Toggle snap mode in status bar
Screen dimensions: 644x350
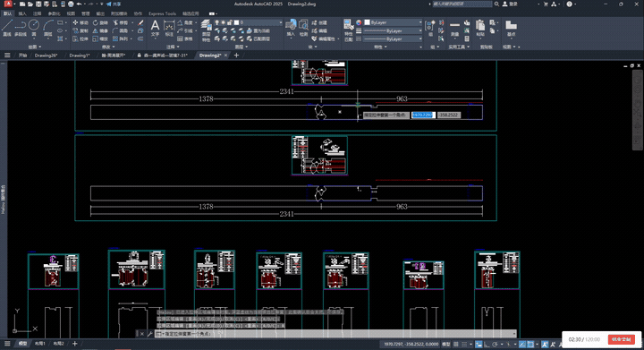[x=464, y=345]
